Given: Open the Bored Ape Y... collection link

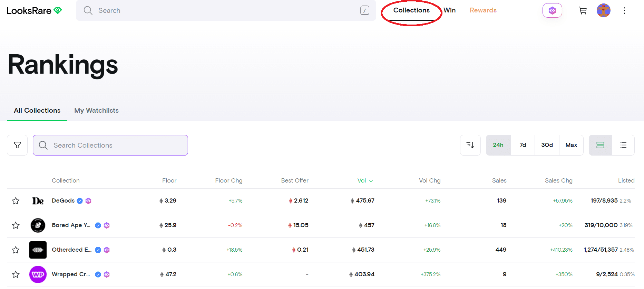Looking at the screenshot, I should (71, 225).
